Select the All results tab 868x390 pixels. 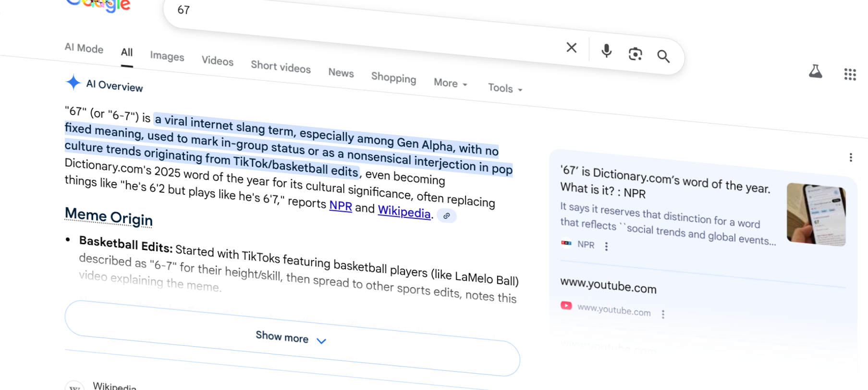pyautogui.click(x=127, y=52)
